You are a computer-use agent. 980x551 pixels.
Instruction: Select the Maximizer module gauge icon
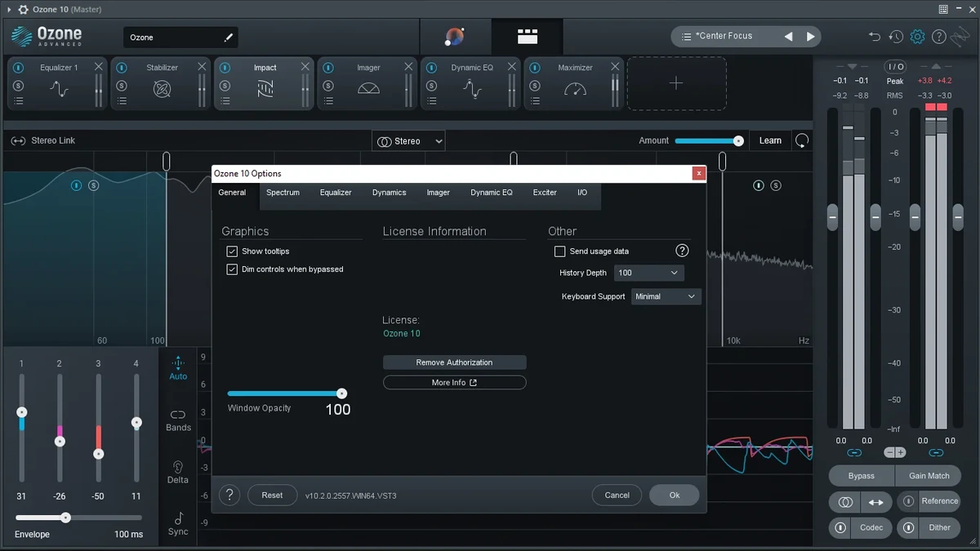[575, 89]
